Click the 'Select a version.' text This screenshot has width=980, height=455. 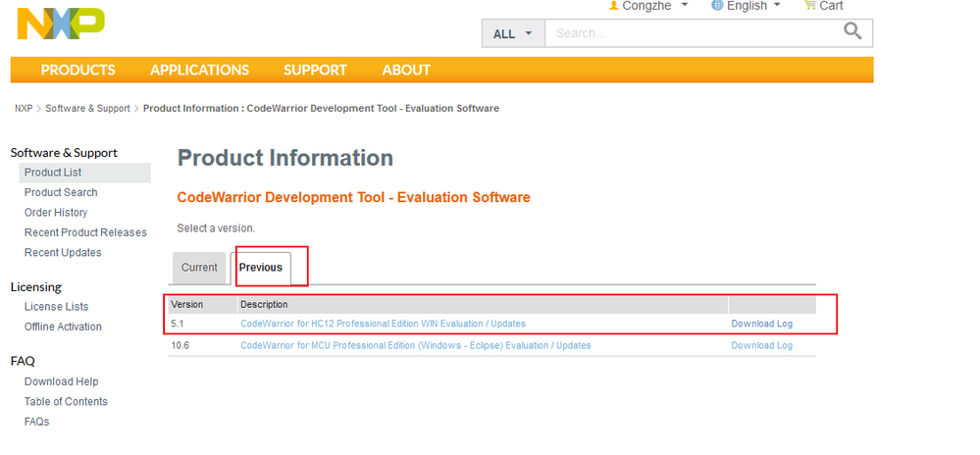216,228
